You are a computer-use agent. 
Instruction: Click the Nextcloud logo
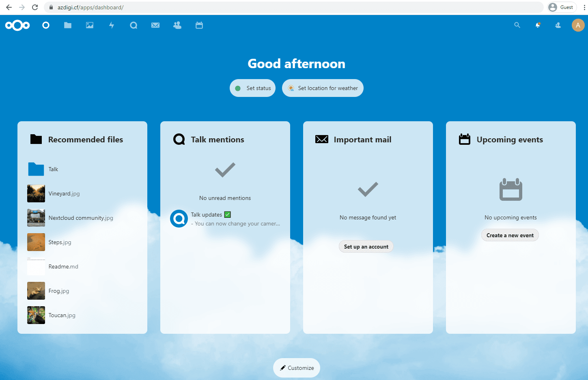[17, 25]
